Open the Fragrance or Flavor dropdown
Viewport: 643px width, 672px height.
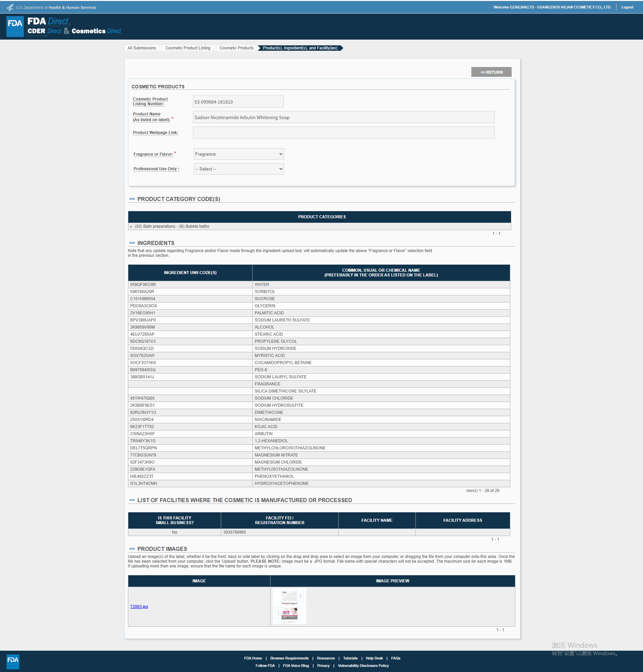[239, 154]
